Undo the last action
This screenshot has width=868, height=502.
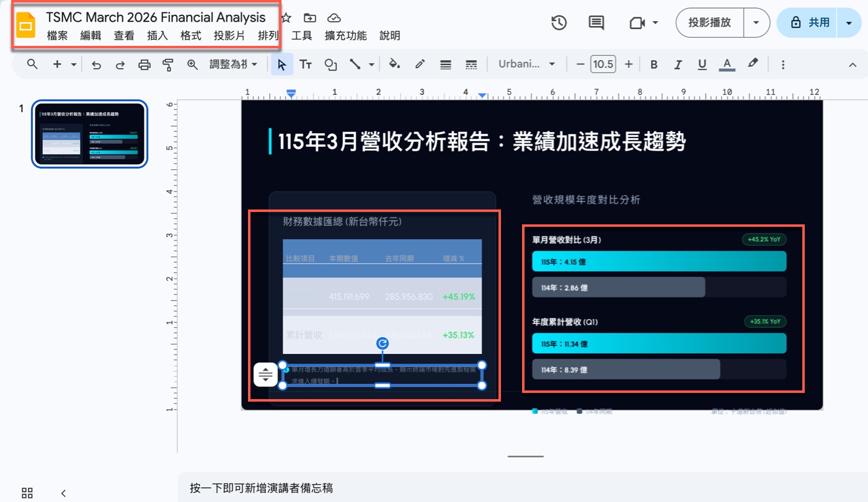pos(96,64)
